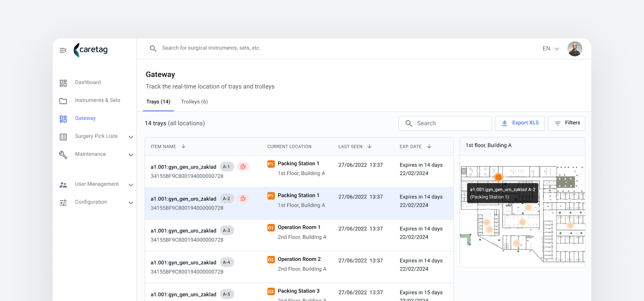Click the Dashboard grid icon in sidebar
The width and height of the screenshot is (644, 301).
click(63, 83)
